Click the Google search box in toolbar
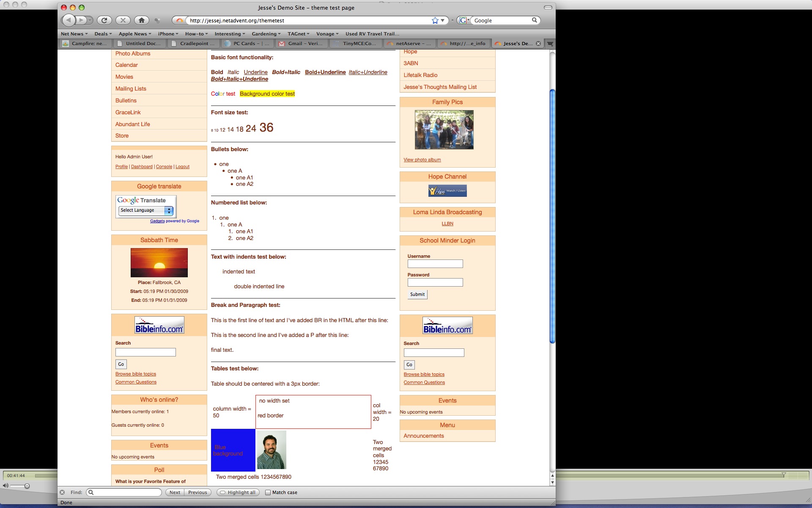This screenshot has height=508, width=812. click(x=502, y=20)
